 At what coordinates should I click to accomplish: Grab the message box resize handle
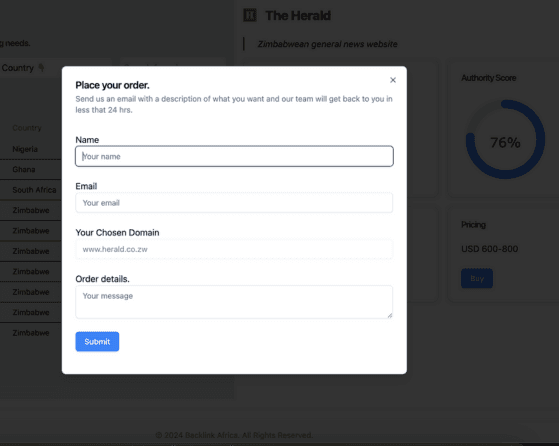pos(390,315)
